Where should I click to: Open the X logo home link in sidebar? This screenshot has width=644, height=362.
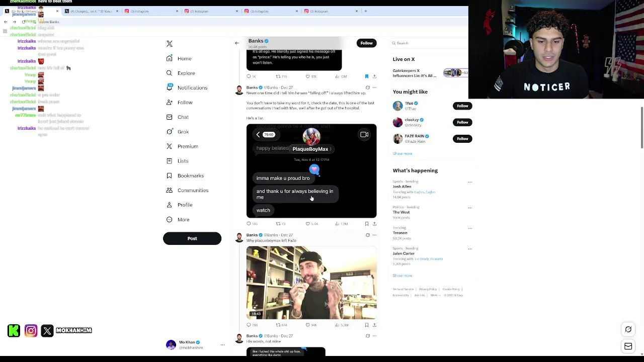pyautogui.click(x=170, y=44)
